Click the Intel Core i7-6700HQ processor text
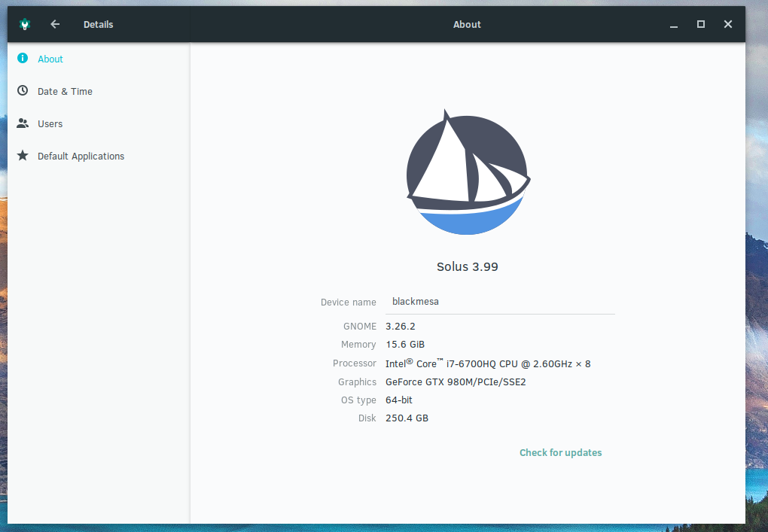The width and height of the screenshot is (768, 532). pos(488,363)
